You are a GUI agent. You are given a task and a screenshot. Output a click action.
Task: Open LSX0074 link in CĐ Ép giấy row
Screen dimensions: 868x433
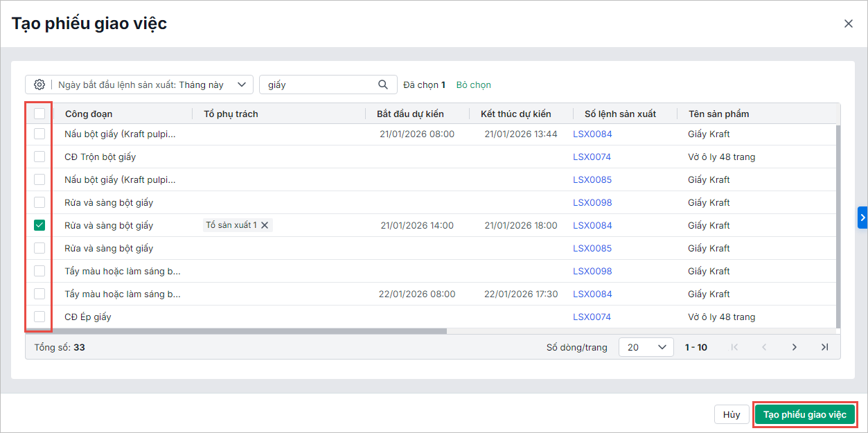[x=592, y=317]
